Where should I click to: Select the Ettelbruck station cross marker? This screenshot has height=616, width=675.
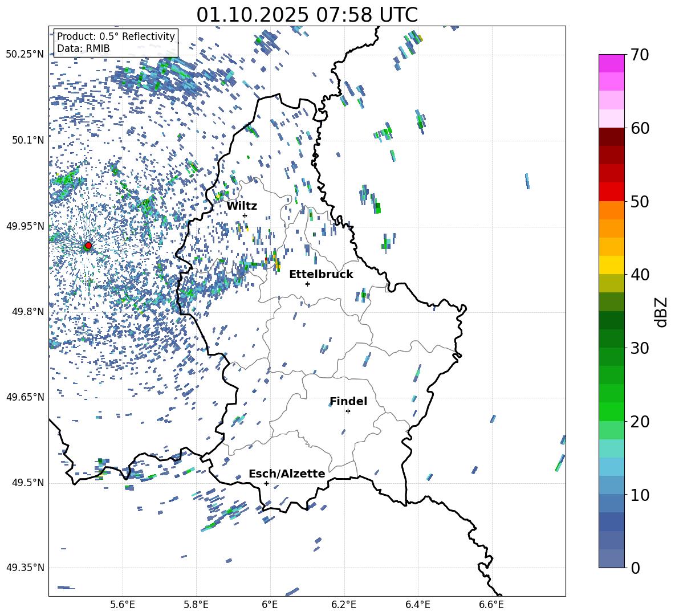point(307,284)
